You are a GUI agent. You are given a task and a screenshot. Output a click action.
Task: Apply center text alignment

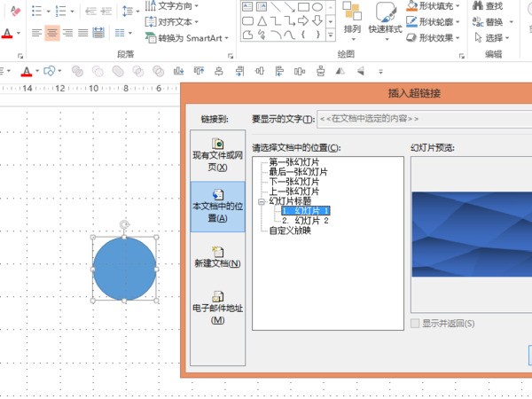click(x=53, y=33)
